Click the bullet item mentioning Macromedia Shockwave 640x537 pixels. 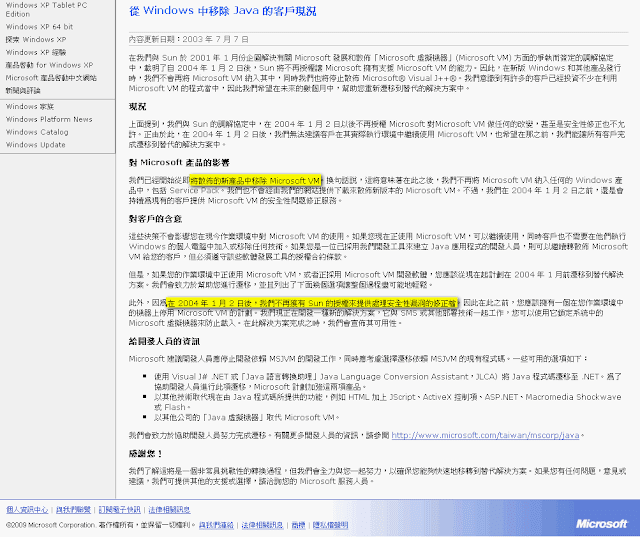[388, 402]
